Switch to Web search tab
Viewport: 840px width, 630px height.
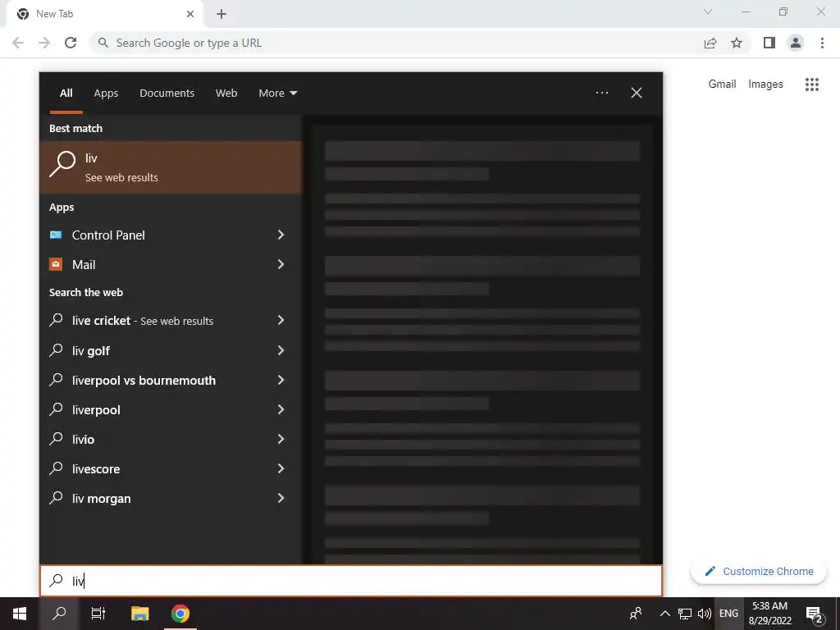click(x=226, y=94)
